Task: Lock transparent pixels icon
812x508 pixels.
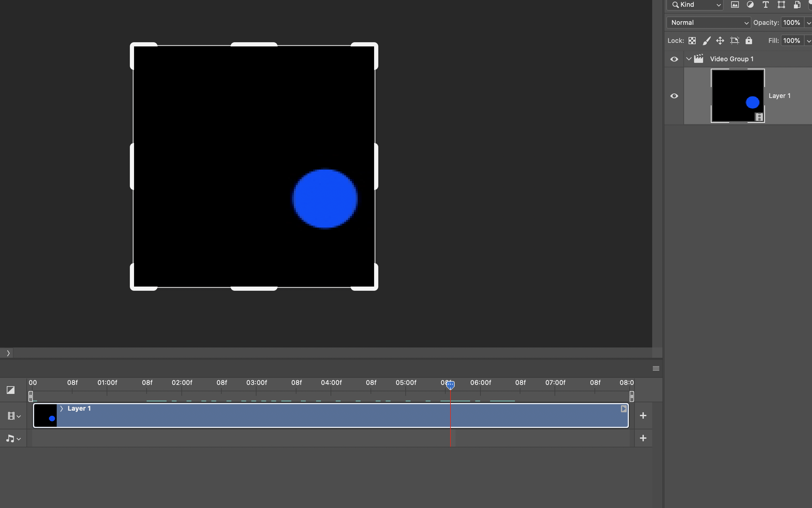Action: [x=692, y=41]
